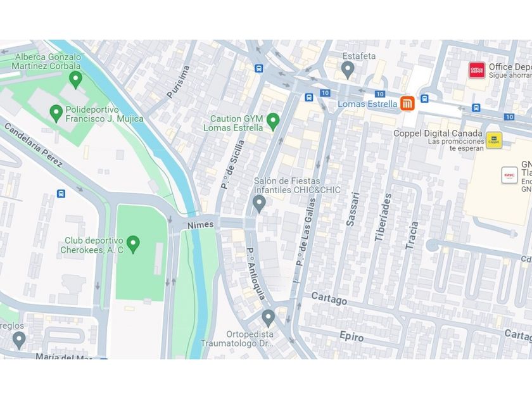This screenshot has height=399, width=532.
Task: Click the Lomas Estrella metro station icon
Action: click(407, 103)
